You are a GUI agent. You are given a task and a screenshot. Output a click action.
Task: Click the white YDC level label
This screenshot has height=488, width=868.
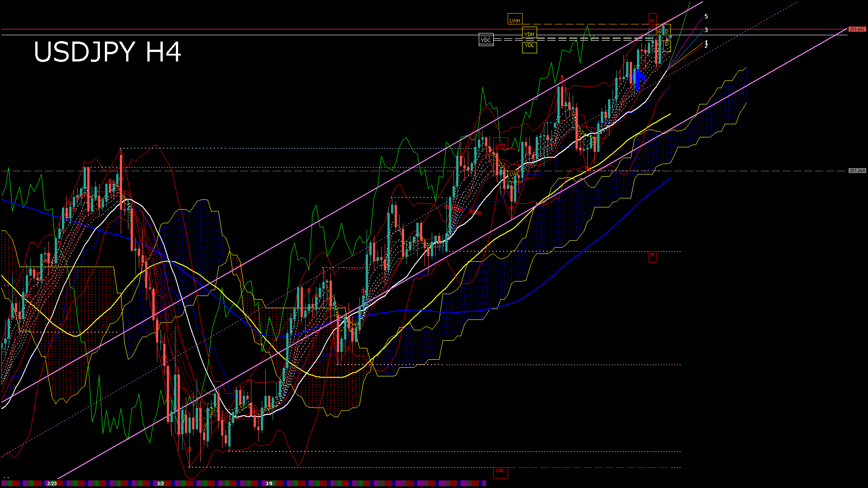[486, 40]
